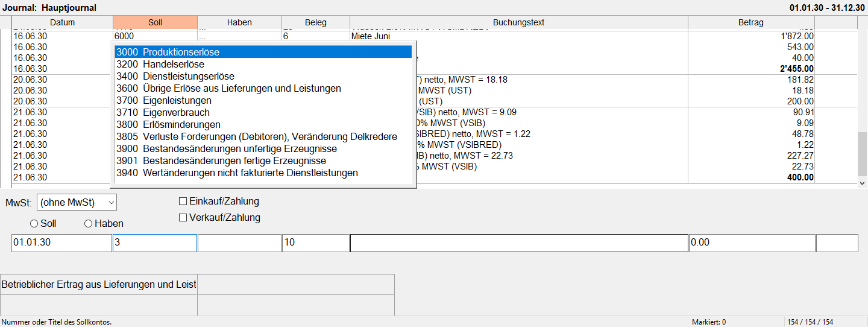Click the Journal: Hauptjournal title

point(49,8)
